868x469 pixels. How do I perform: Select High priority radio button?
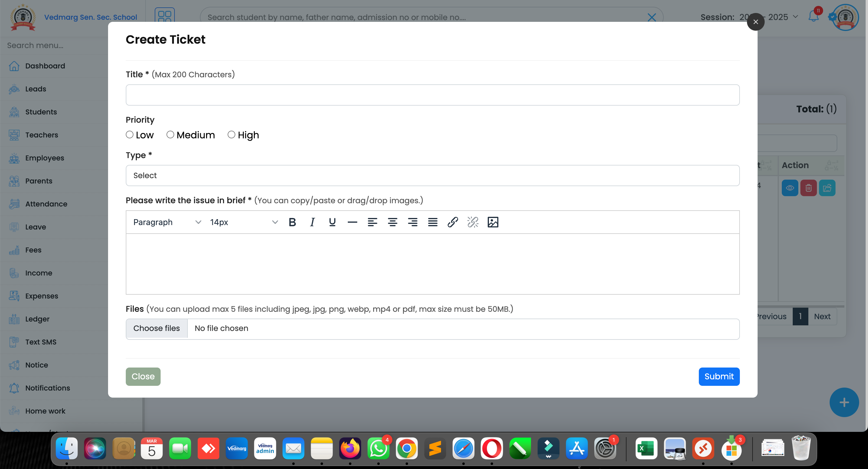pos(231,135)
